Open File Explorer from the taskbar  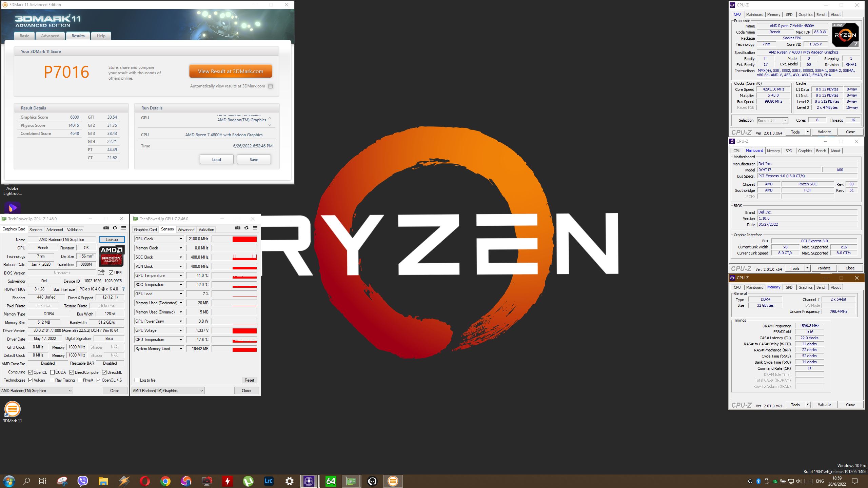(103, 481)
